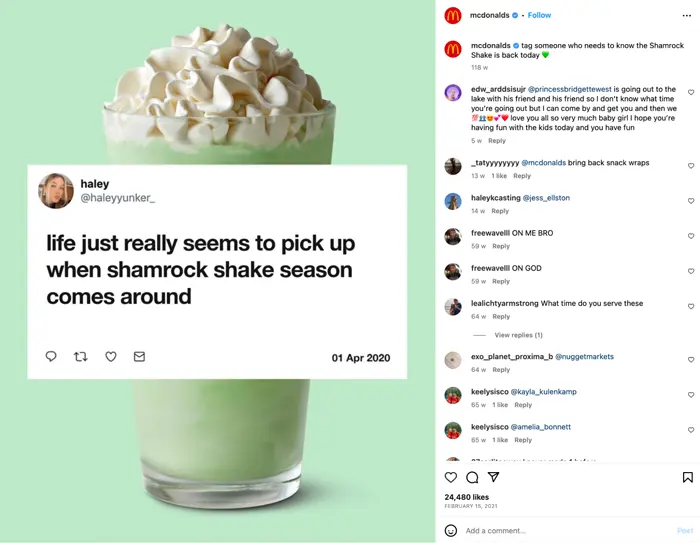This screenshot has height=543, width=700.
Task: Like lealichtyarmstrong's comment with heart
Action: (691, 306)
